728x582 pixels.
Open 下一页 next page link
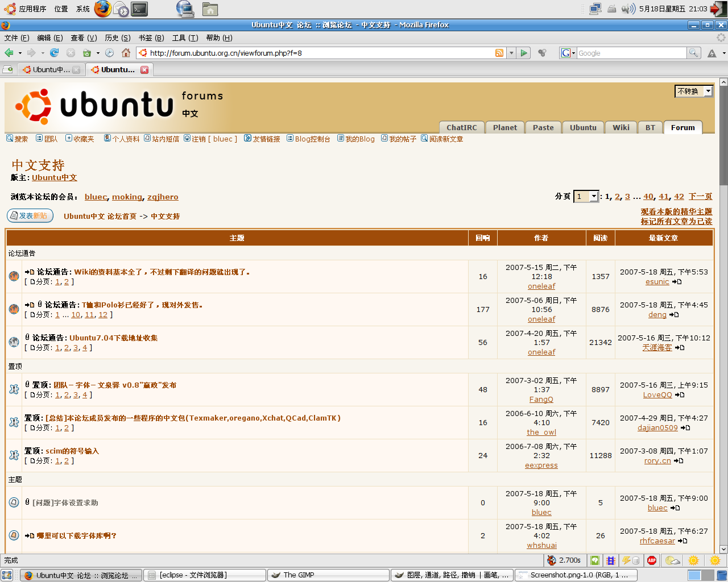click(x=700, y=197)
